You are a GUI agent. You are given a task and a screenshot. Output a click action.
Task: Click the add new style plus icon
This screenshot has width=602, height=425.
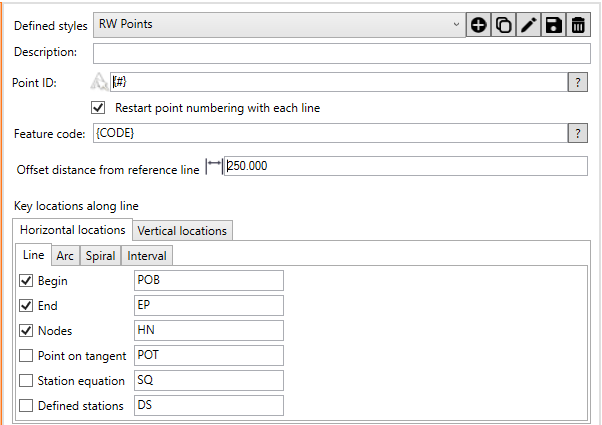pos(479,26)
